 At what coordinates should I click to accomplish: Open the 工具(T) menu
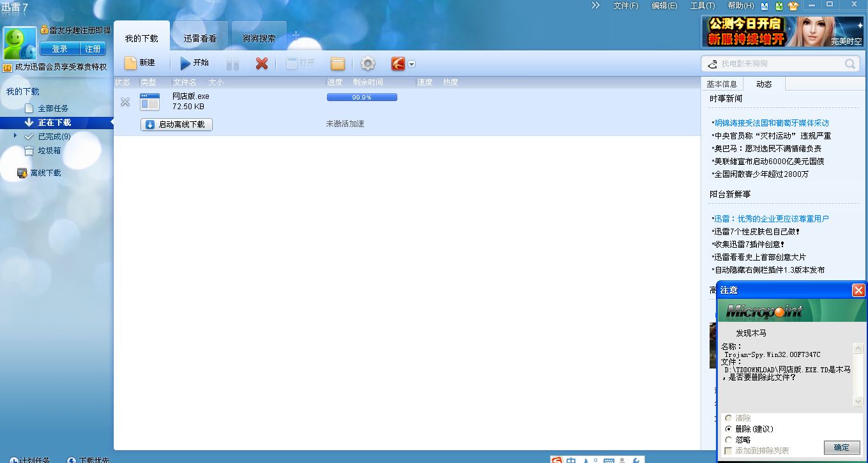(x=703, y=6)
